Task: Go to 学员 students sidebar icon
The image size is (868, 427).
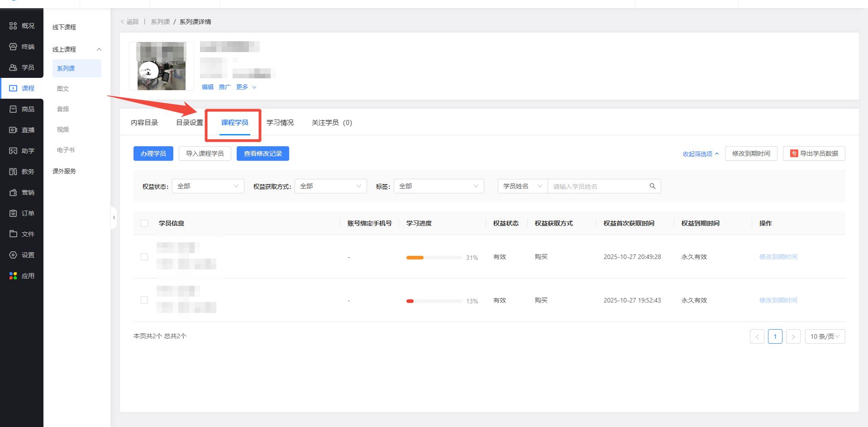Action: (13, 67)
